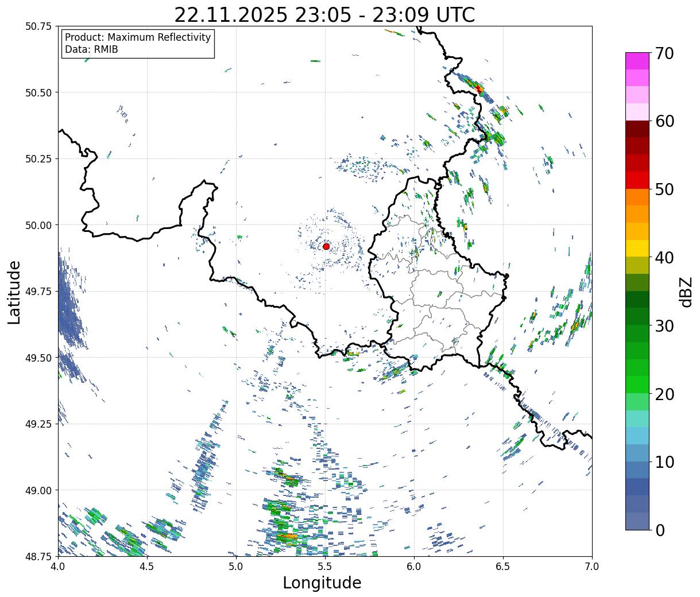This screenshot has height=597, width=700.
Task: Click longitude tick label 4.5
Action: click(147, 567)
